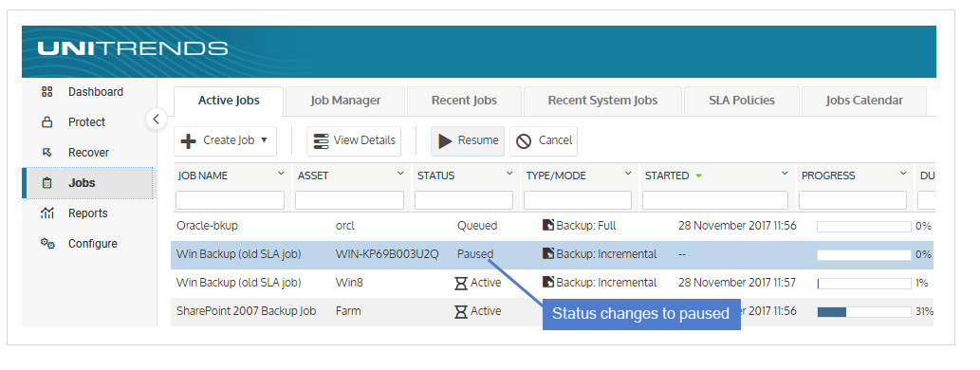
Task: Switch to the Active Jobs tab
Action: coord(229,101)
